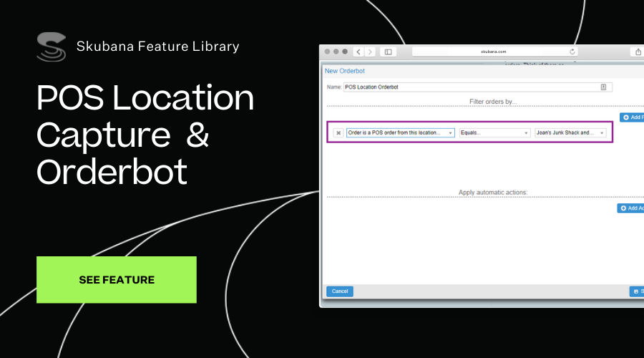This screenshot has width=644, height=358.
Task: Open the Equals operator dropdown
Action: [494, 132]
